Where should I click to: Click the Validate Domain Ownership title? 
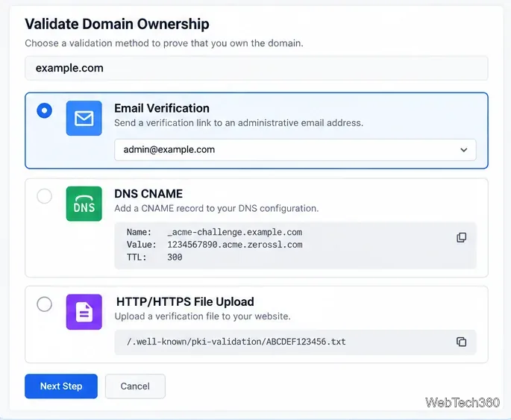click(x=117, y=24)
